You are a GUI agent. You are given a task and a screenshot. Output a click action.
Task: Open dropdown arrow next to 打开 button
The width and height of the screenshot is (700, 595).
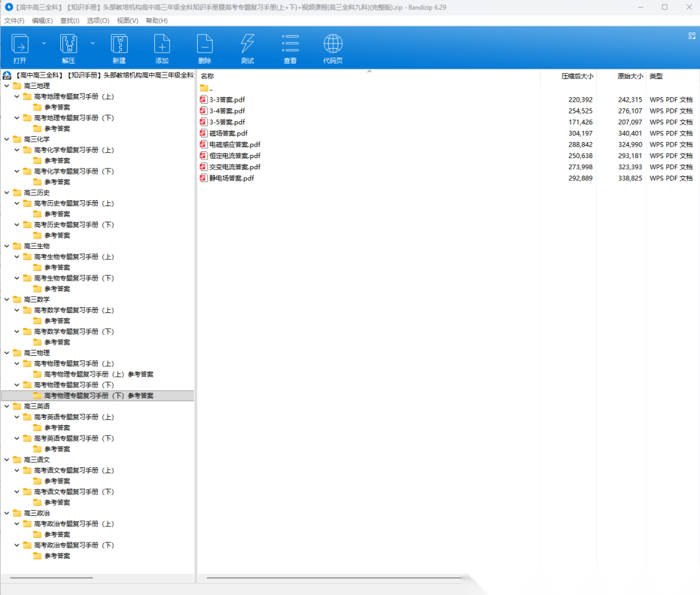[44, 43]
